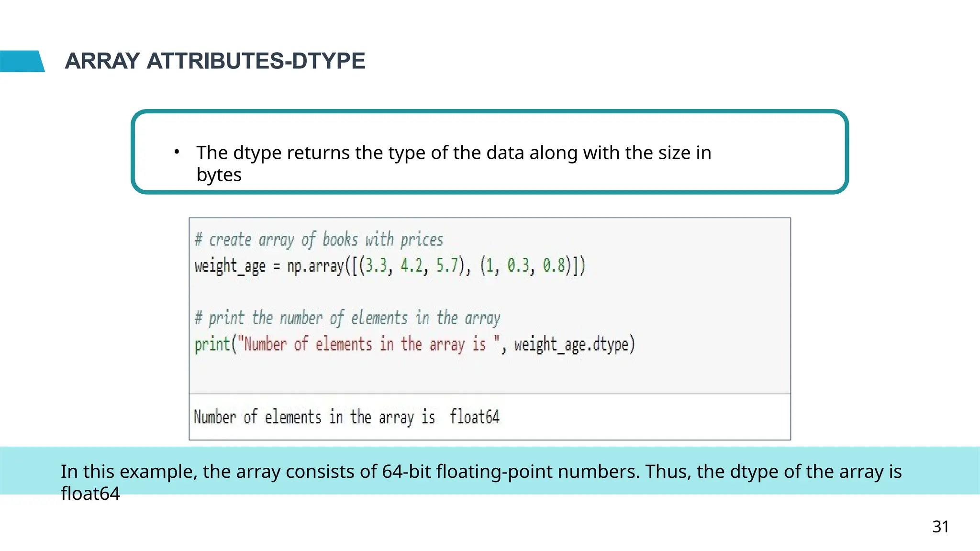
Task: Click the '# create array of books' comment
Action: (x=319, y=240)
